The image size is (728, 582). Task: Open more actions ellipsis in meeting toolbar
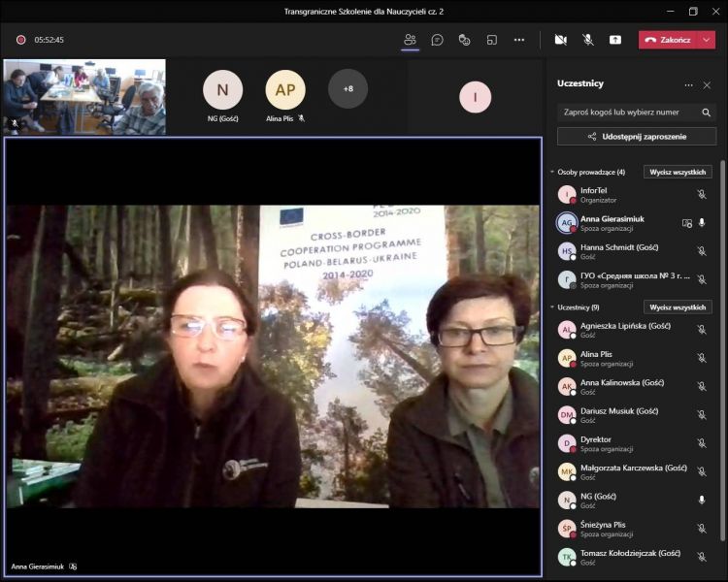click(519, 40)
